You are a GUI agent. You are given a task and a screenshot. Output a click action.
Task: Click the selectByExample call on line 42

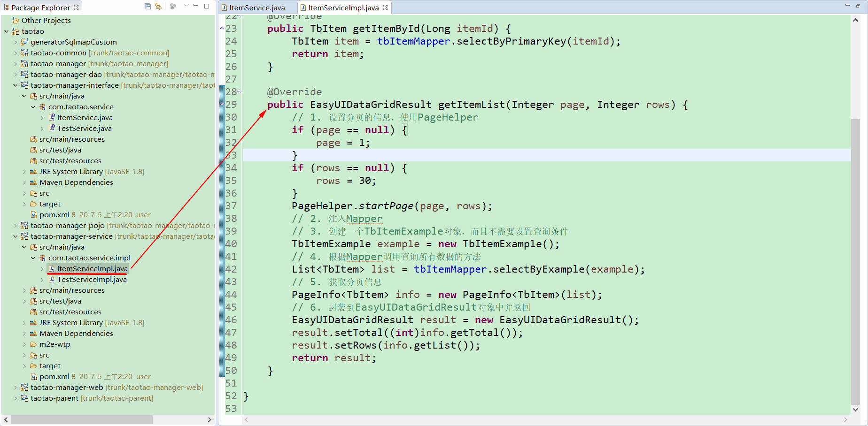[539, 269]
